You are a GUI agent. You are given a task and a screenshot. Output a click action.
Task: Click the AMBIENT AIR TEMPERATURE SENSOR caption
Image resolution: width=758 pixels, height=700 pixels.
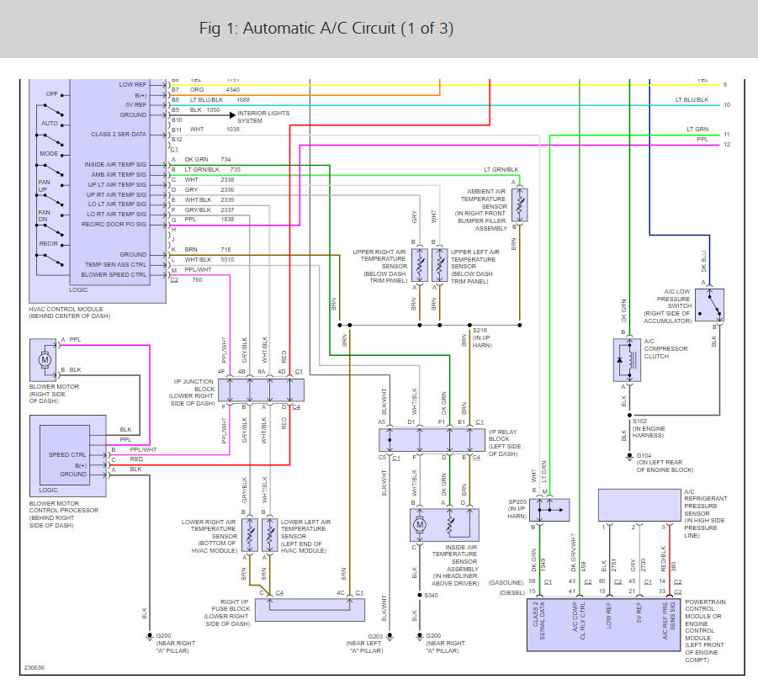[x=482, y=209]
